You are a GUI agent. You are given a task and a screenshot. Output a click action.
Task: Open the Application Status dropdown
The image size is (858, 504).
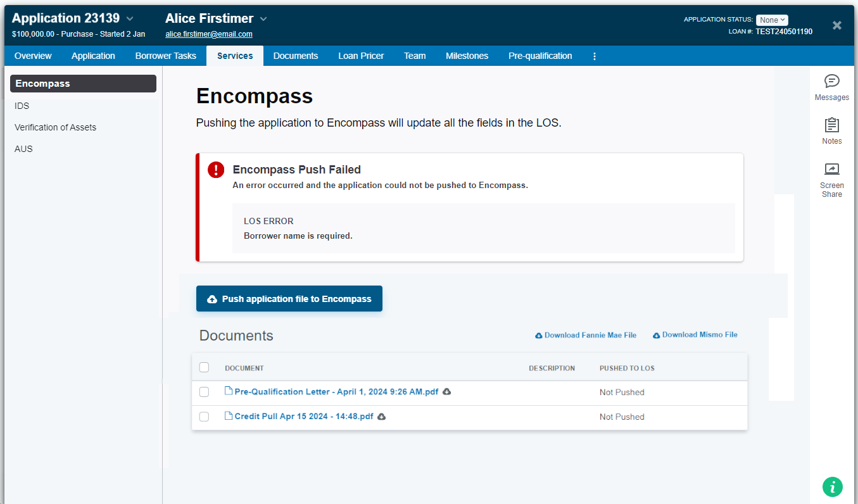tap(771, 20)
